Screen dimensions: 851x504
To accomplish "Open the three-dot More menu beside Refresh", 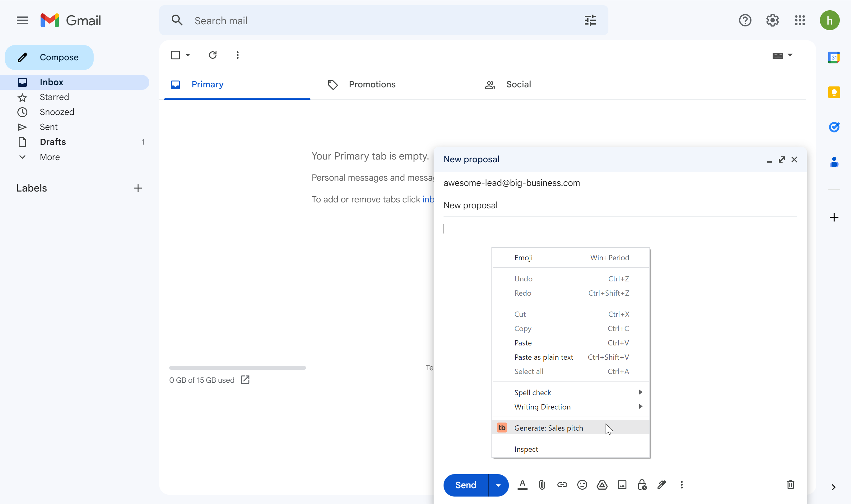I will (x=237, y=55).
